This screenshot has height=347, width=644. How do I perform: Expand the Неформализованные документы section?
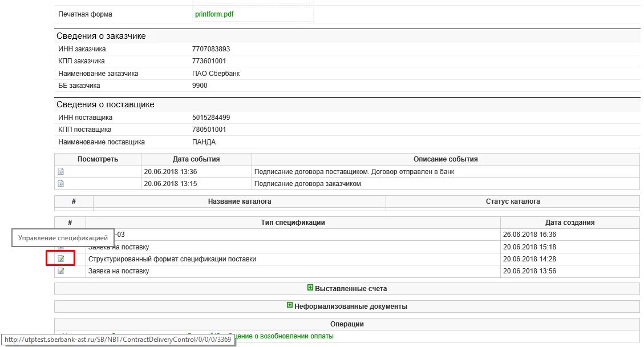point(290,305)
